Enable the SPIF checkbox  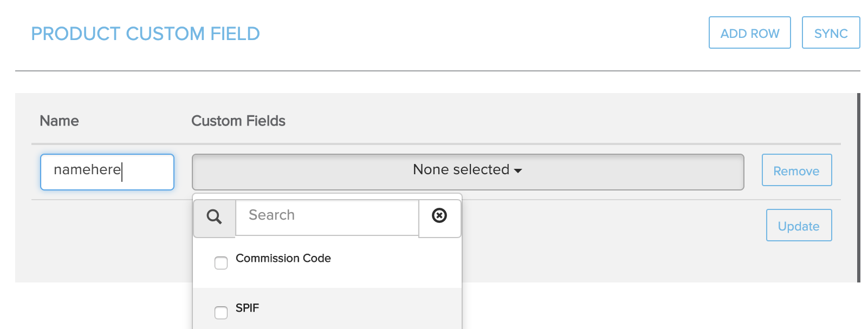221,313
